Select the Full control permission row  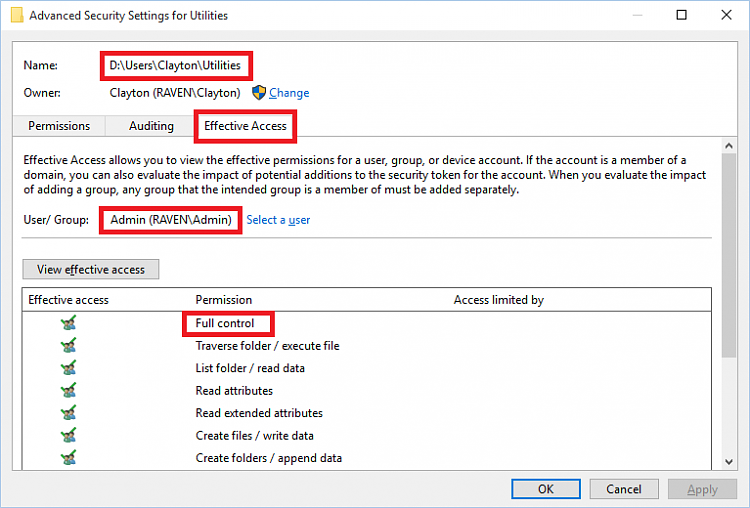[x=366, y=323]
